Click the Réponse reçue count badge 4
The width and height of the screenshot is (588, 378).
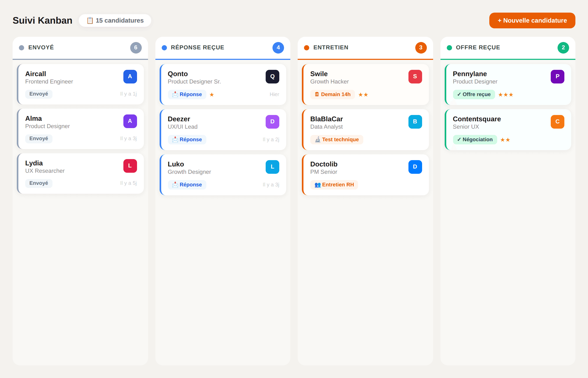click(278, 48)
